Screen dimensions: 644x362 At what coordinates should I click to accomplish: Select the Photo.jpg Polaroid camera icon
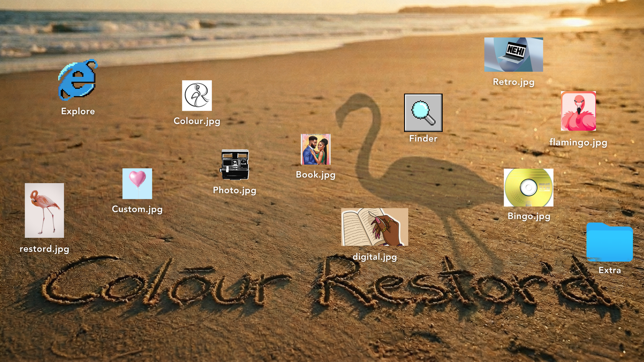point(235,165)
